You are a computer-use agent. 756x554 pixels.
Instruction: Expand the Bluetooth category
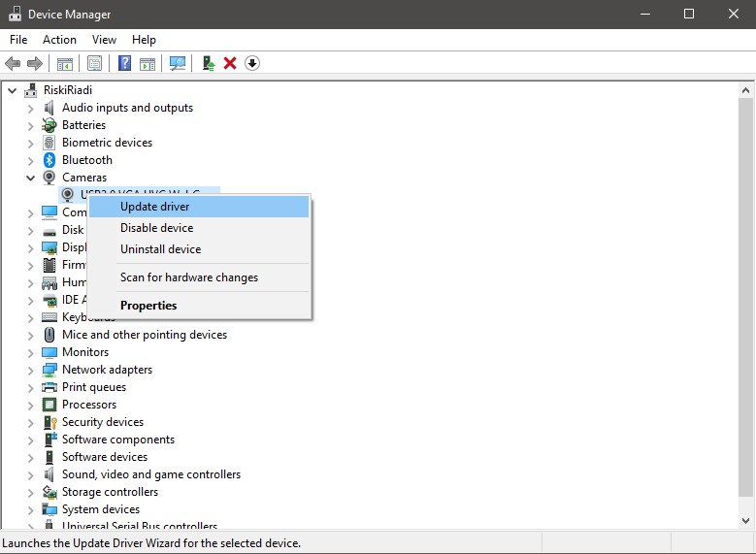(x=30, y=160)
